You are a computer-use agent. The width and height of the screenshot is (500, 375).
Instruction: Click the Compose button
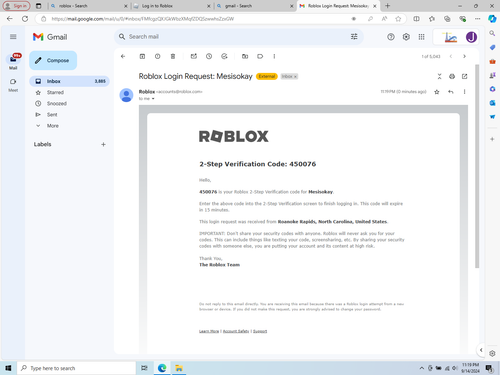click(x=53, y=60)
